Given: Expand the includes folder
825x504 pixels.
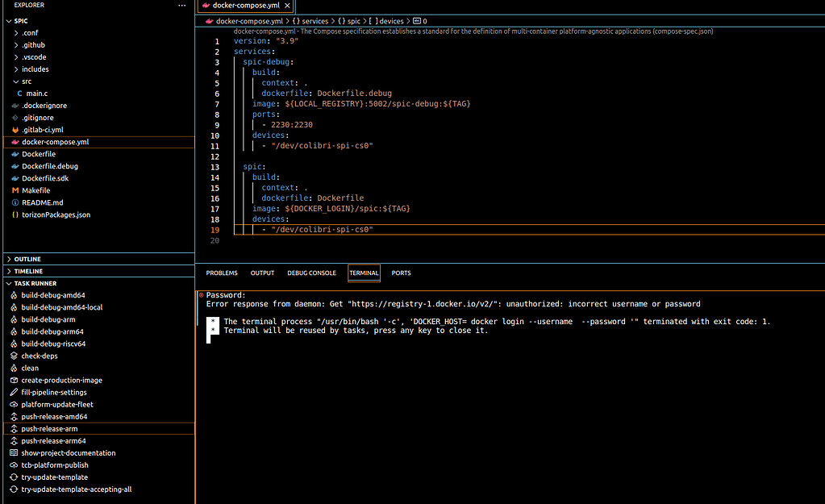Looking at the screenshot, I should pos(36,69).
